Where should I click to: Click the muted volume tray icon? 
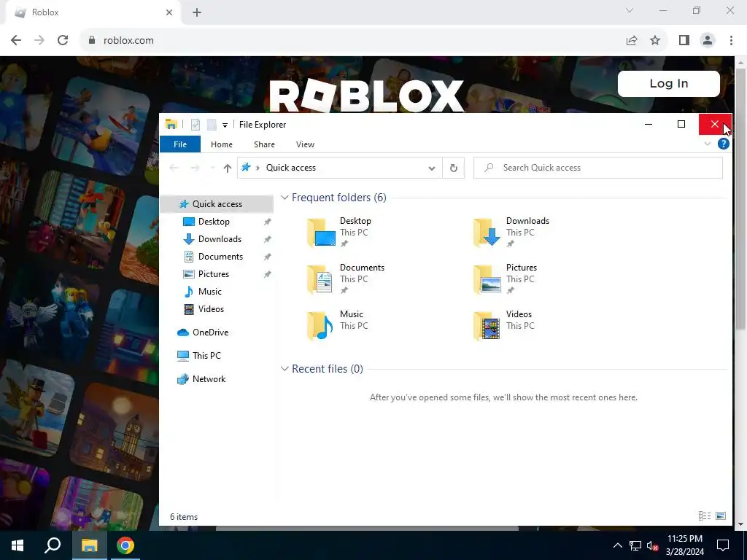pyautogui.click(x=652, y=545)
